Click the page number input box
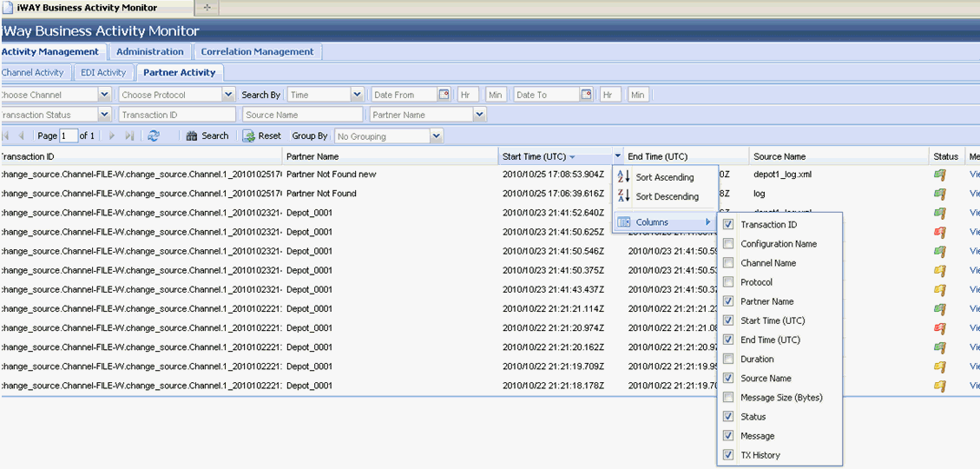 click(x=69, y=135)
